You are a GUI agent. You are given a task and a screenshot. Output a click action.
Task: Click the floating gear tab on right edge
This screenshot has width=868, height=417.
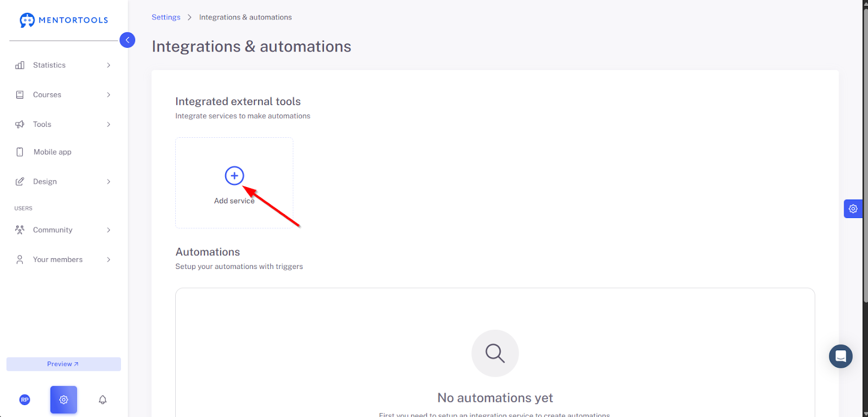tap(853, 209)
